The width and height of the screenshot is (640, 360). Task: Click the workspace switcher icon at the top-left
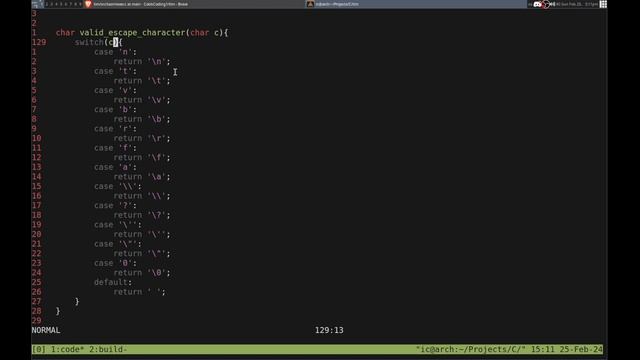[x=37, y=4]
